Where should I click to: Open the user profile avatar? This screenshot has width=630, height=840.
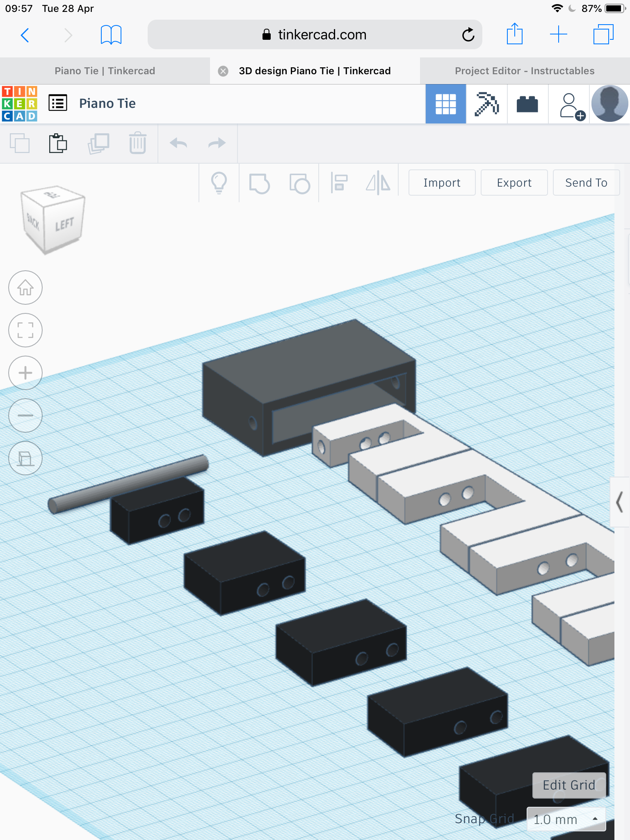[x=609, y=104]
